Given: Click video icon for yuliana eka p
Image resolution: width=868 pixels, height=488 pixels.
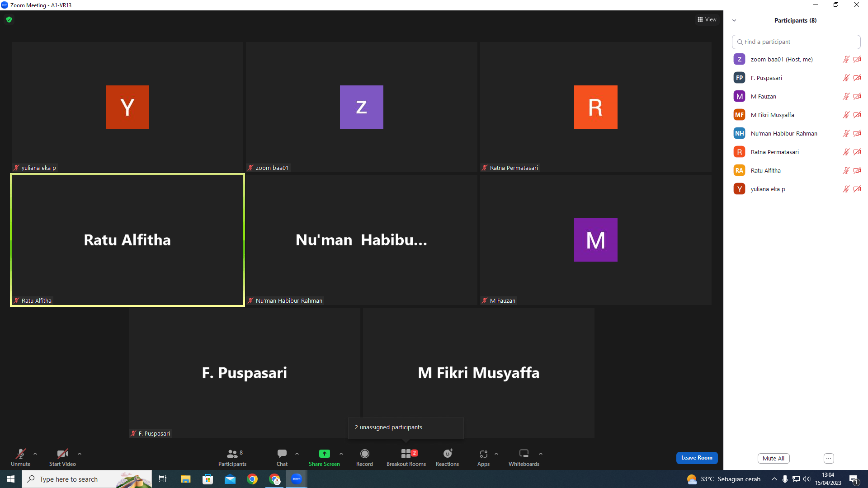Looking at the screenshot, I should pos(857,189).
